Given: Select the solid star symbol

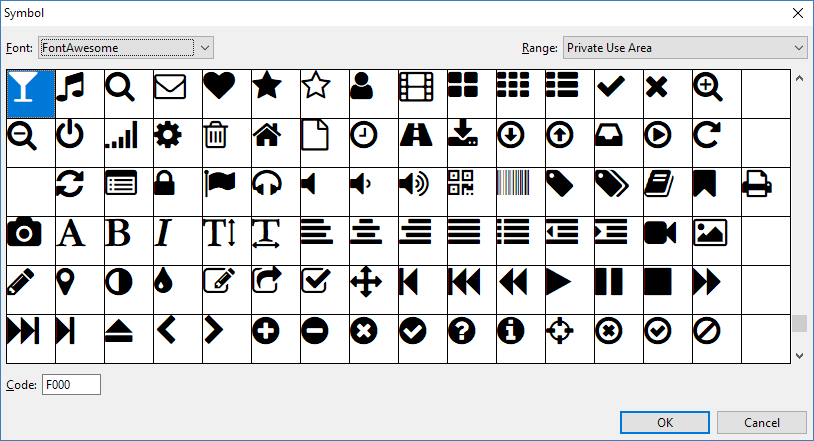Looking at the screenshot, I should click(x=276, y=93).
